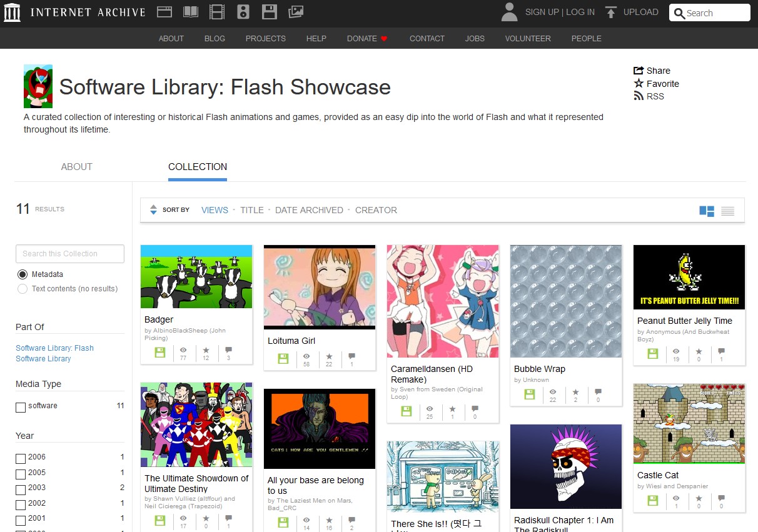
Task: Open VOLUNTEER in the navigation bar
Action: click(528, 39)
